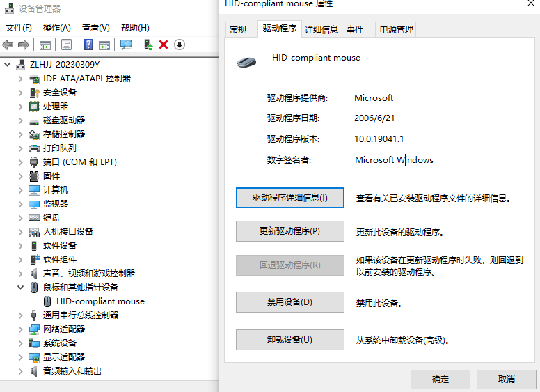Click the disk drives icon
This screenshot has height=392, width=540.
click(34, 121)
